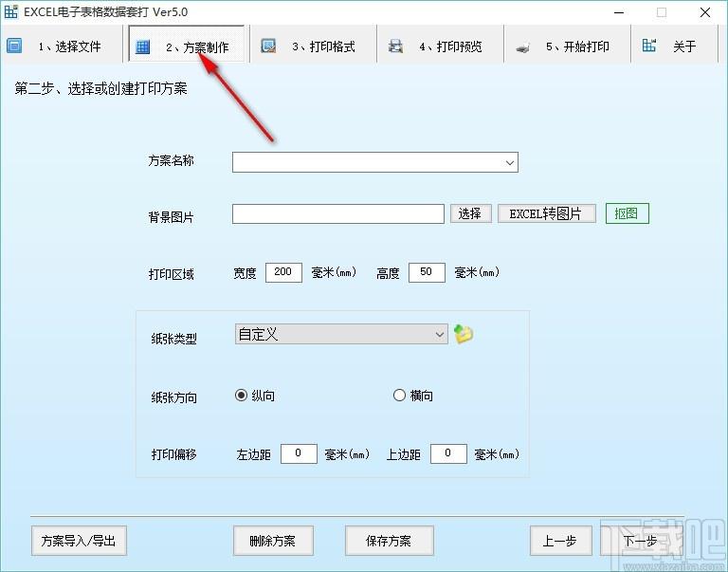
Task: Click the 左边距 offset input field
Action: (299, 453)
